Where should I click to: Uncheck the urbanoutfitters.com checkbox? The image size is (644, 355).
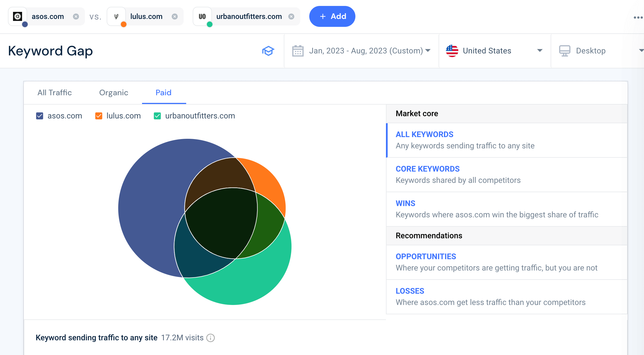(x=157, y=116)
